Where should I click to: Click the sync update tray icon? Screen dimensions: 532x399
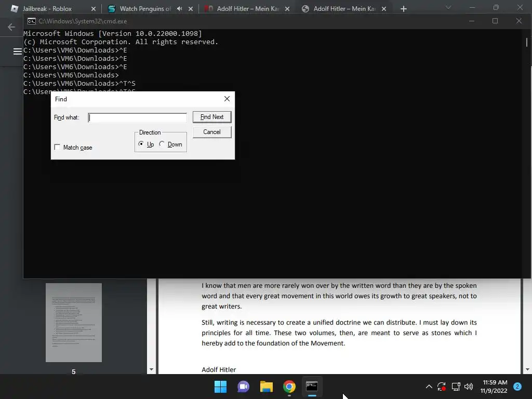pos(442,387)
